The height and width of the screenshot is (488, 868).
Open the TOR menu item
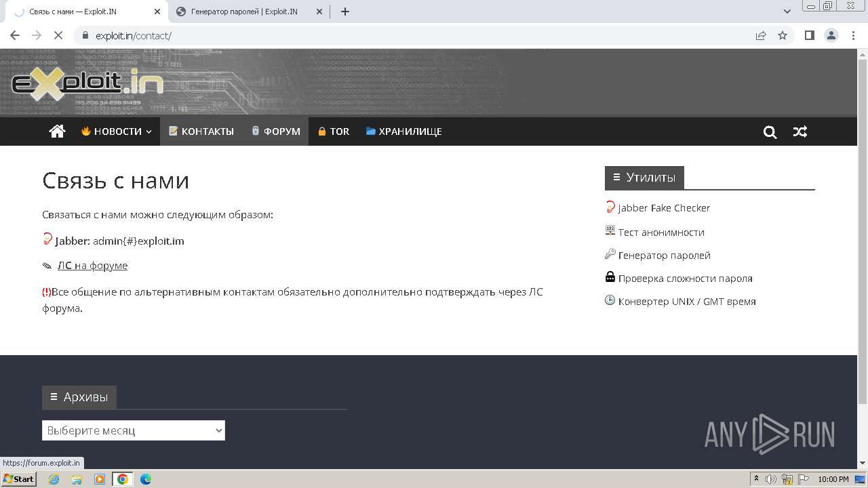(x=334, y=131)
